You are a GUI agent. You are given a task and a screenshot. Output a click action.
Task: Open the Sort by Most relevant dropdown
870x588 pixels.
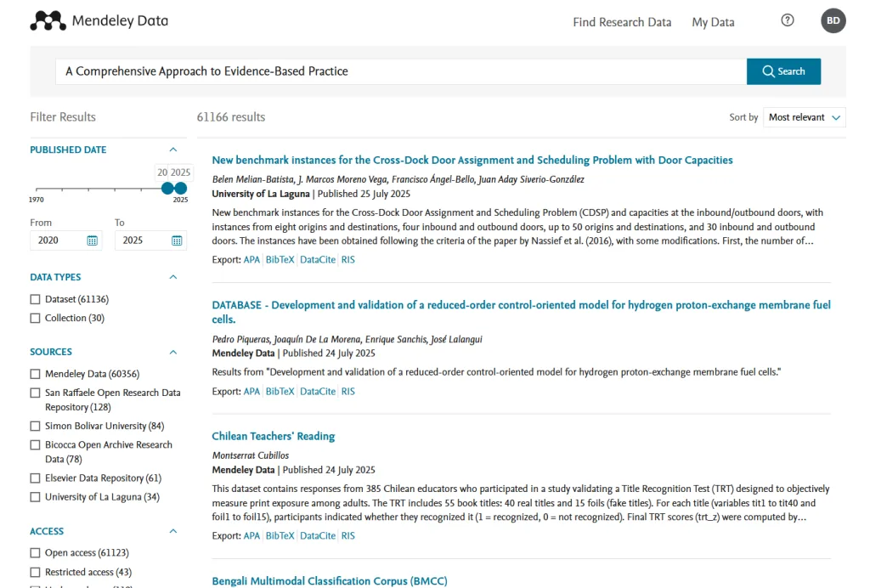click(x=804, y=117)
